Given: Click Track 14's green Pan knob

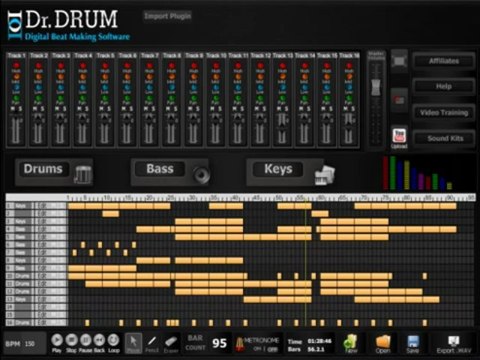Looking at the screenshot, I should 304,98.
